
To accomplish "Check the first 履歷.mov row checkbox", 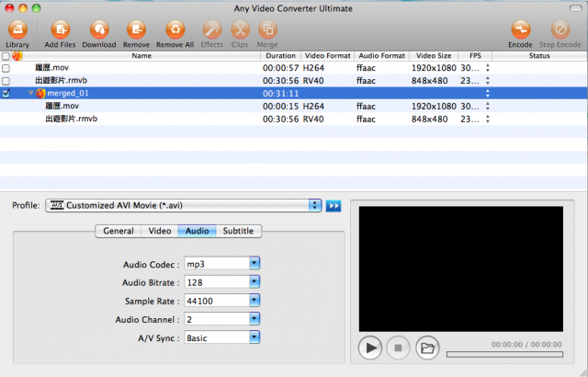I will click(x=6, y=68).
